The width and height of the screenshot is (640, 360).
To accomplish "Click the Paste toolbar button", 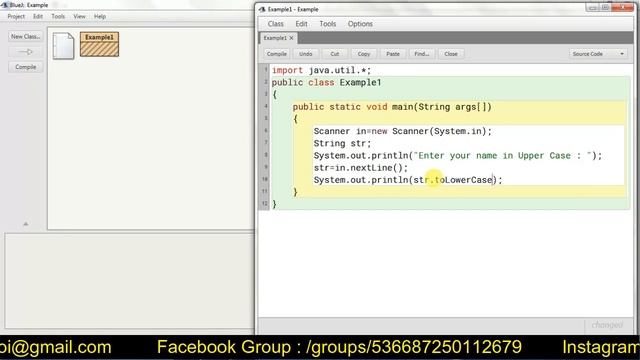I will pos(393,54).
